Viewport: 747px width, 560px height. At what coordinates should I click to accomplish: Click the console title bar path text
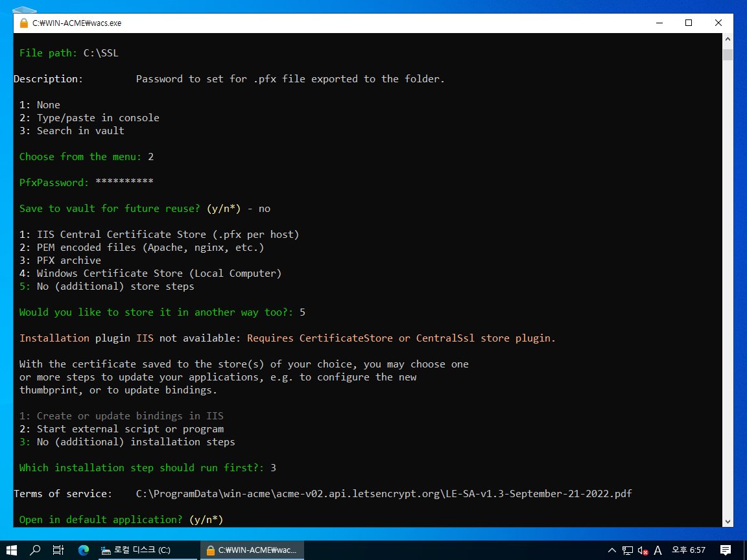(x=77, y=23)
